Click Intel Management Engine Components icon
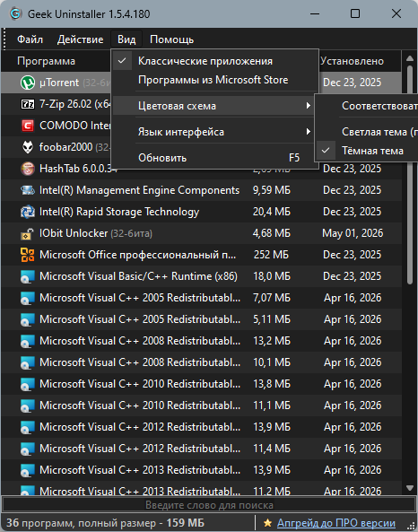The width and height of the screenshot is (418, 532). click(28, 190)
